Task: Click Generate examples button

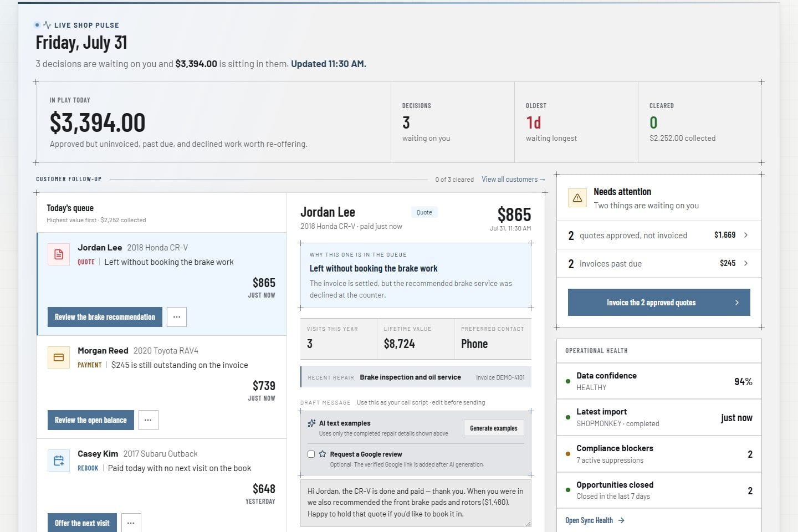Action: [494, 428]
